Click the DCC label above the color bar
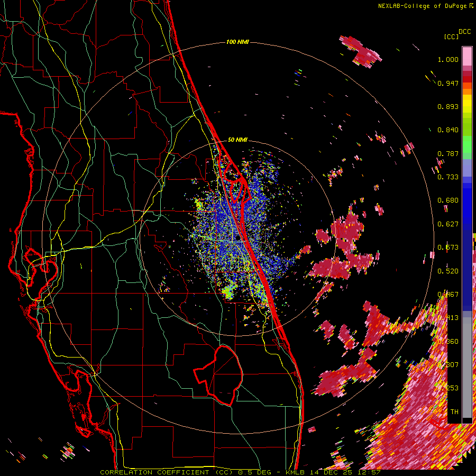This screenshot has height=476, width=476. (x=464, y=32)
